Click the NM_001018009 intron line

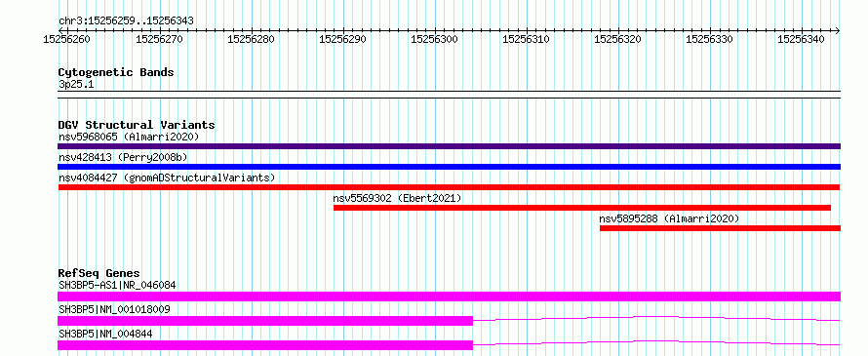point(656,318)
